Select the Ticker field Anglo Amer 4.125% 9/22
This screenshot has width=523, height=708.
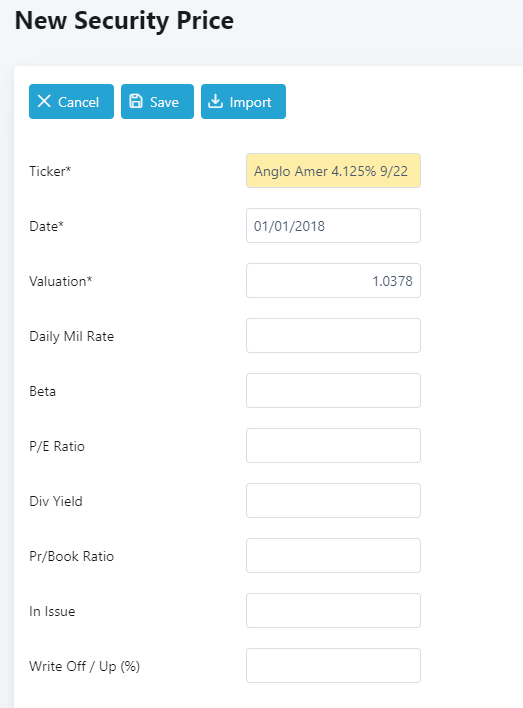pyautogui.click(x=333, y=171)
